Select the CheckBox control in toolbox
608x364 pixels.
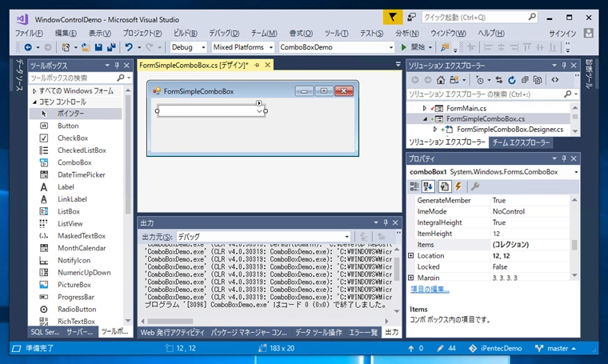click(73, 138)
